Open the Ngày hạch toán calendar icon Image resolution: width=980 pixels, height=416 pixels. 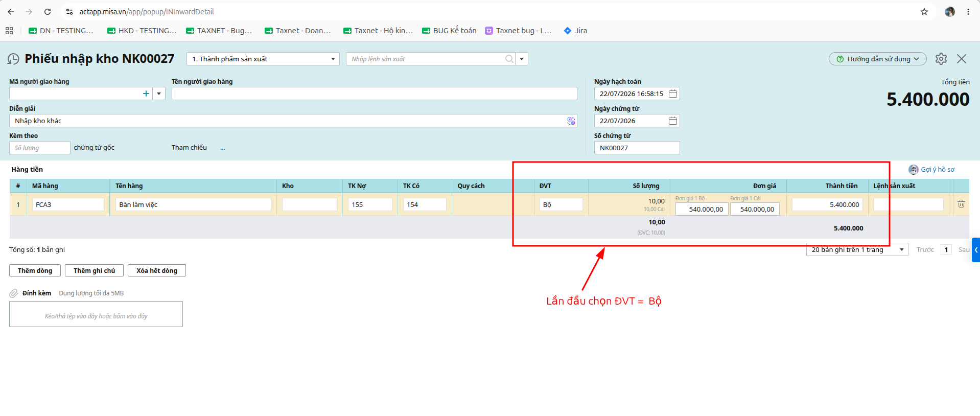pos(673,94)
